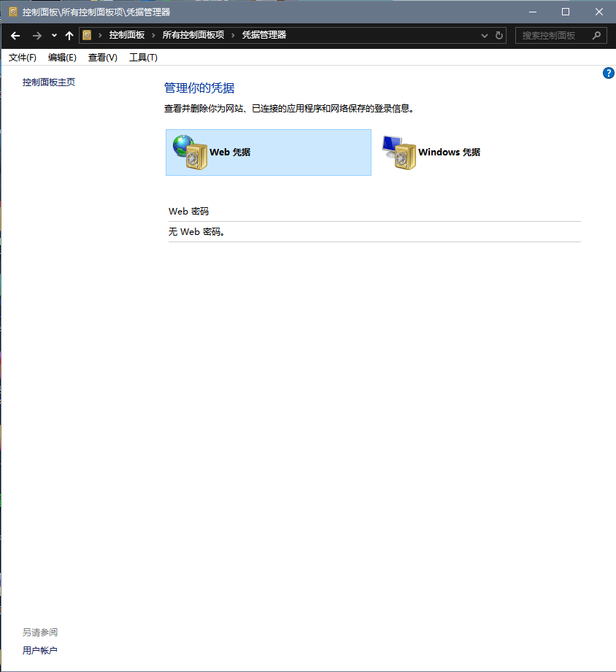Click the title bar window icon
The height and width of the screenshot is (672, 616).
pos(13,12)
